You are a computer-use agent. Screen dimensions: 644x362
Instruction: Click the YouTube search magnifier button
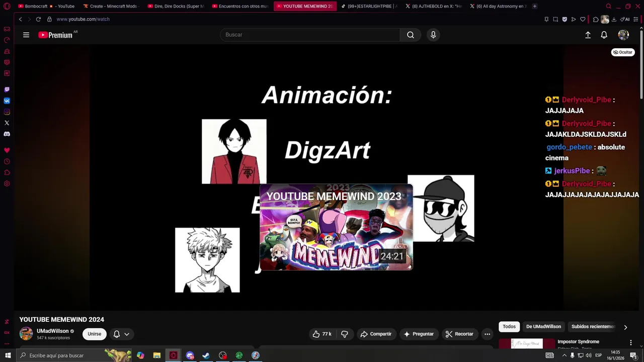(x=411, y=35)
